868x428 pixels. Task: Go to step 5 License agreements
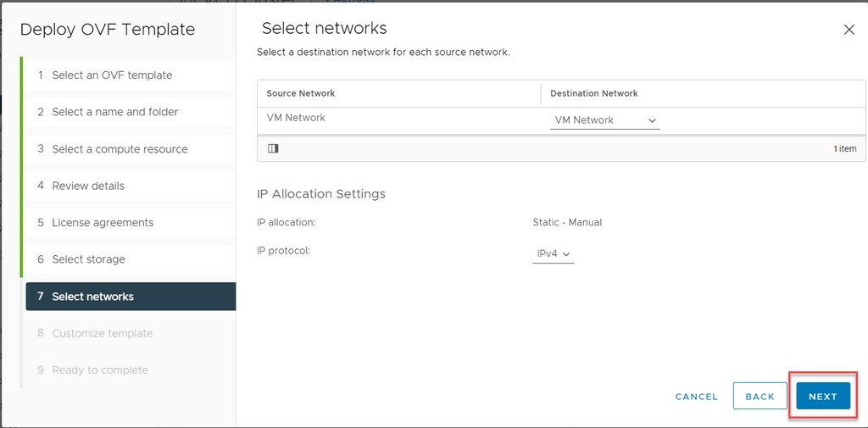click(x=103, y=223)
